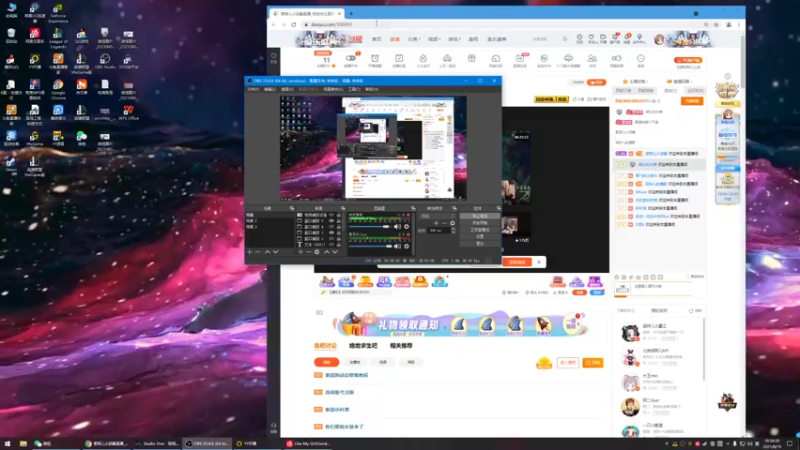Viewport: 800px width, 450px height.
Task: Mute the first mixer channel's speaker icon in OBS
Action: pyautogui.click(x=397, y=227)
